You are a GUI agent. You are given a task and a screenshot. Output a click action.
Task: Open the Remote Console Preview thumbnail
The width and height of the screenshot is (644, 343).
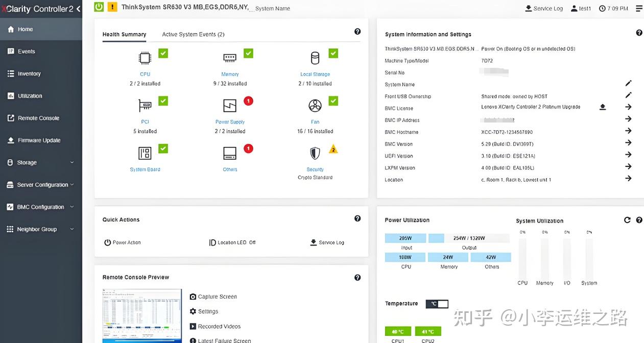(142, 316)
